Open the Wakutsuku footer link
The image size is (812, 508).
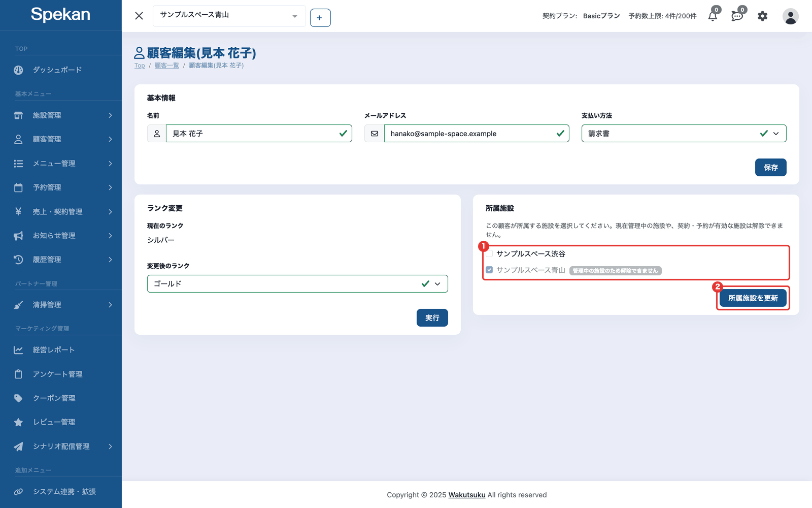(x=467, y=495)
